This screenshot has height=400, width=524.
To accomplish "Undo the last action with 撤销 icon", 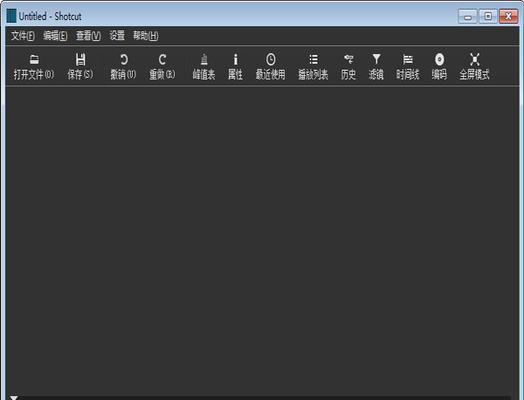I will click(123, 66).
